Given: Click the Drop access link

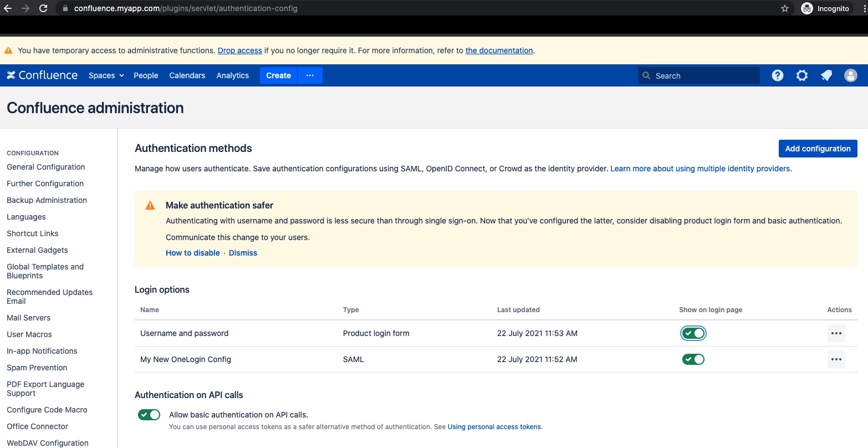Looking at the screenshot, I should [x=240, y=50].
